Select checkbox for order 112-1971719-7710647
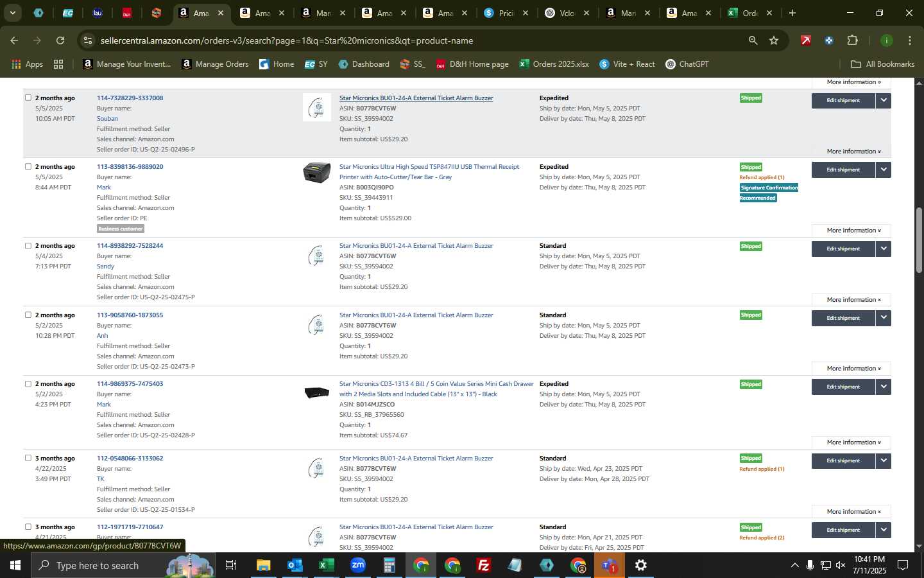Image resolution: width=924 pixels, height=578 pixels. [x=28, y=527]
